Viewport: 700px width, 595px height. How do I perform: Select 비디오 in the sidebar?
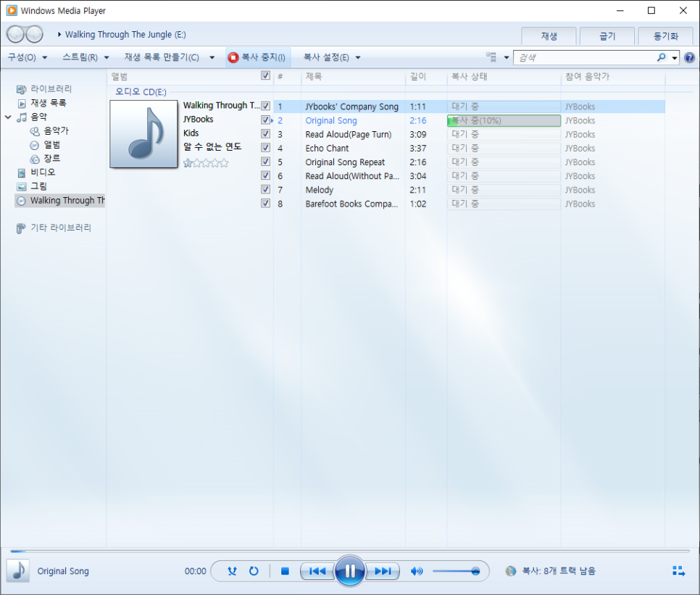point(43,172)
